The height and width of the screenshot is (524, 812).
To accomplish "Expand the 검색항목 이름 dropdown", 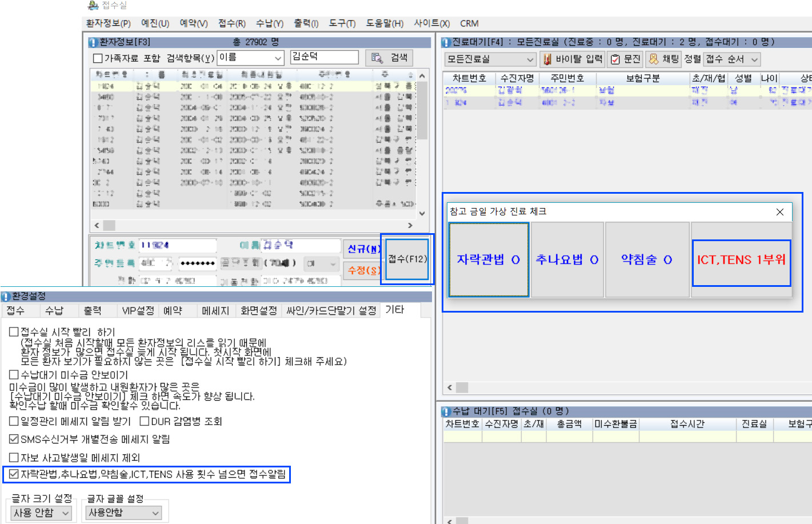I will click(x=278, y=58).
